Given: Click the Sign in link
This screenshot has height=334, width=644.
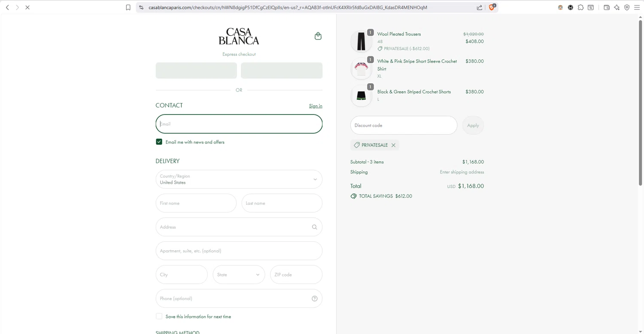Looking at the screenshot, I should tap(316, 106).
